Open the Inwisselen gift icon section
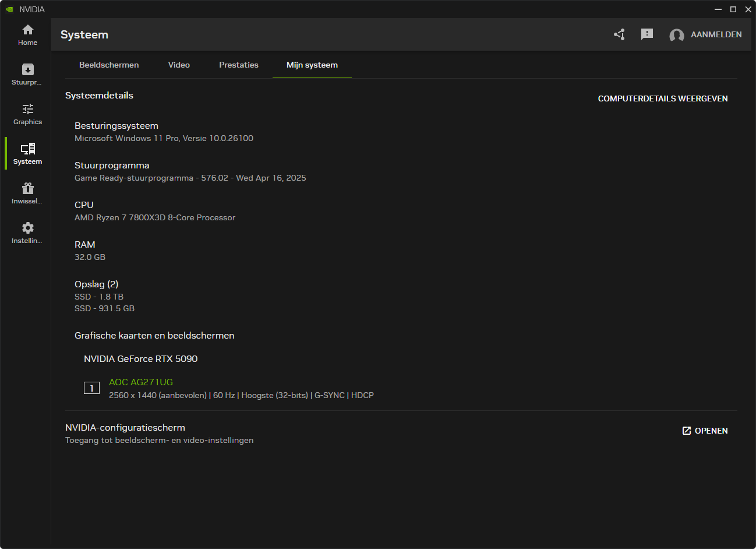 point(27,193)
